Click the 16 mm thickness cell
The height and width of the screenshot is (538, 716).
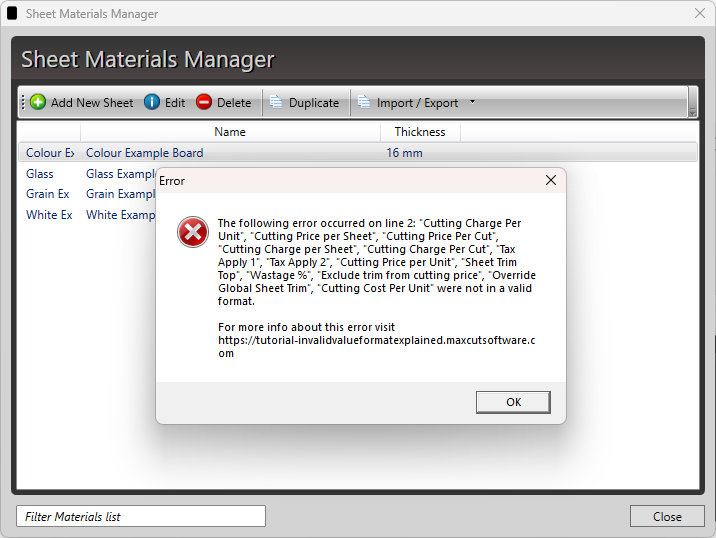click(404, 153)
